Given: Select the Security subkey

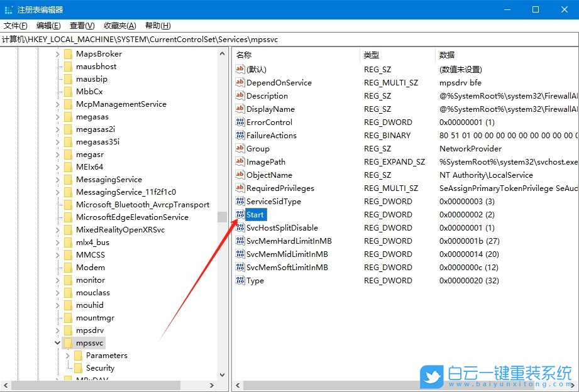Looking at the screenshot, I should click(99, 367).
